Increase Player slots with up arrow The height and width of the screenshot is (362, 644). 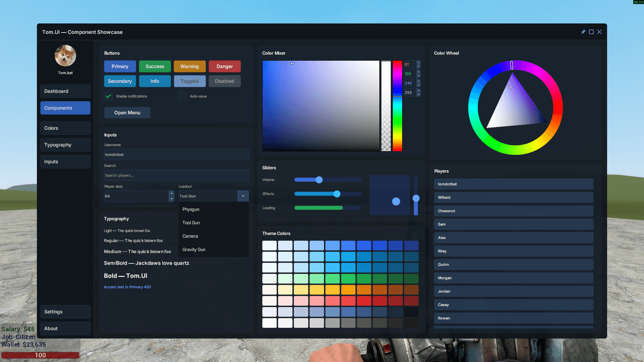(x=171, y=193)
